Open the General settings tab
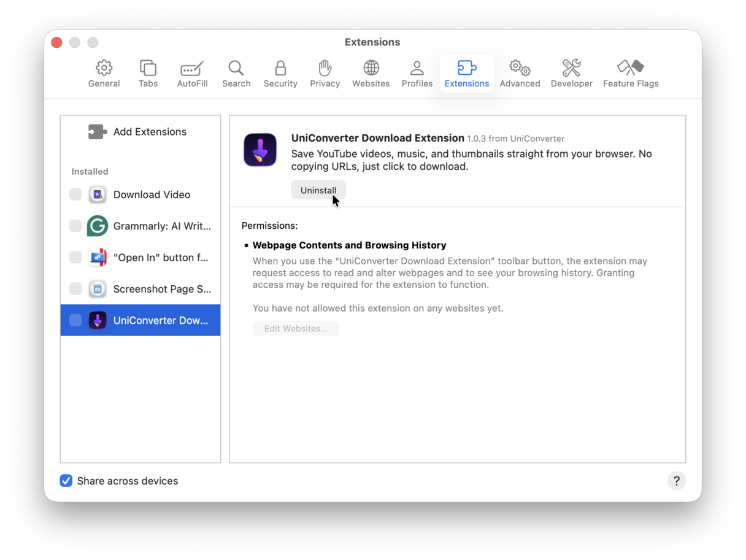The image size is (746, 560). pyautogui.click(x=104, y=74)
